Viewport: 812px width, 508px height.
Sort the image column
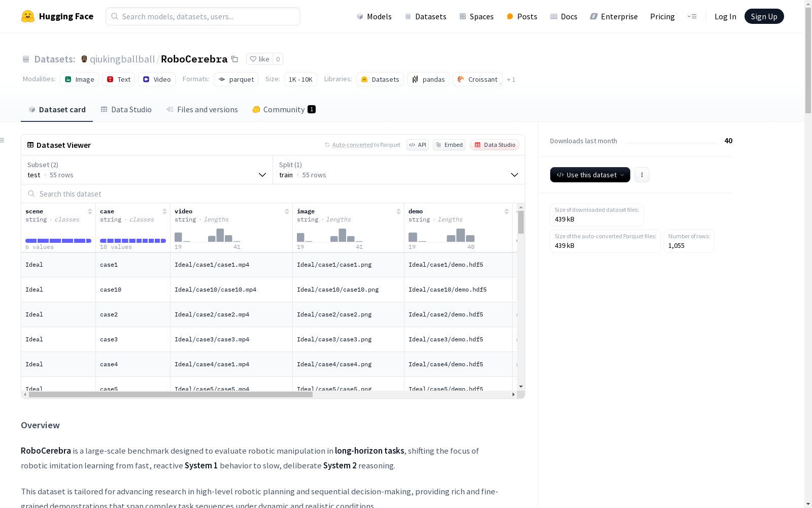click(398, 211)
